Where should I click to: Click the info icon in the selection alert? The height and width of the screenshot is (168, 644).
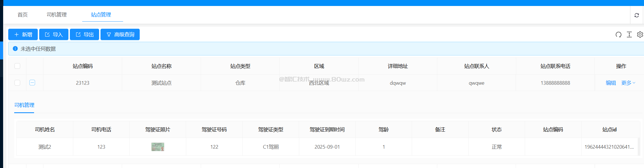pos(15,49)
